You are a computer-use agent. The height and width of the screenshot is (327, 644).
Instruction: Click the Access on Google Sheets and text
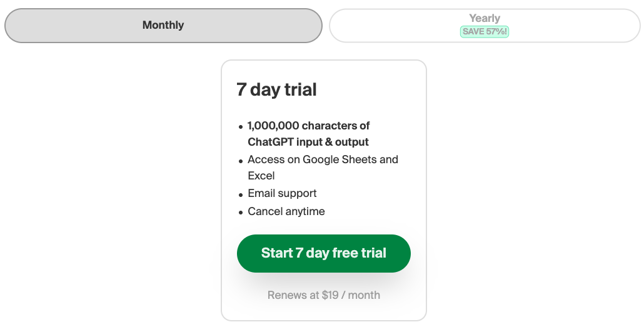click(323, 159)
